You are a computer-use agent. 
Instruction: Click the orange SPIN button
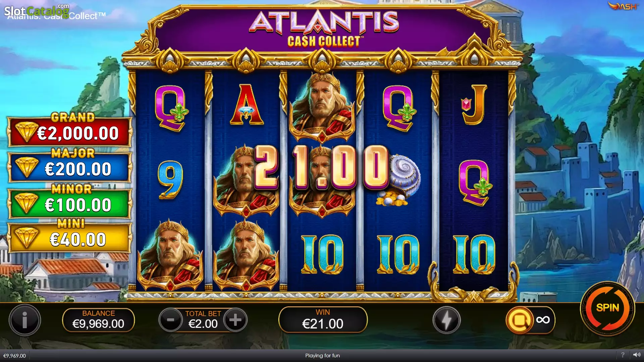click(607, 308)
